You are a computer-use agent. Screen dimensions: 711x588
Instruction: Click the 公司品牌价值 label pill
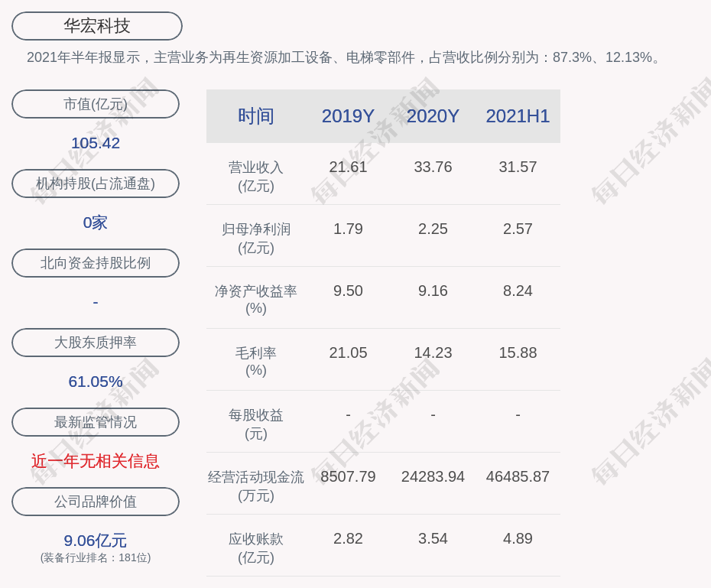pyautogui.click(x=96, y=502)
